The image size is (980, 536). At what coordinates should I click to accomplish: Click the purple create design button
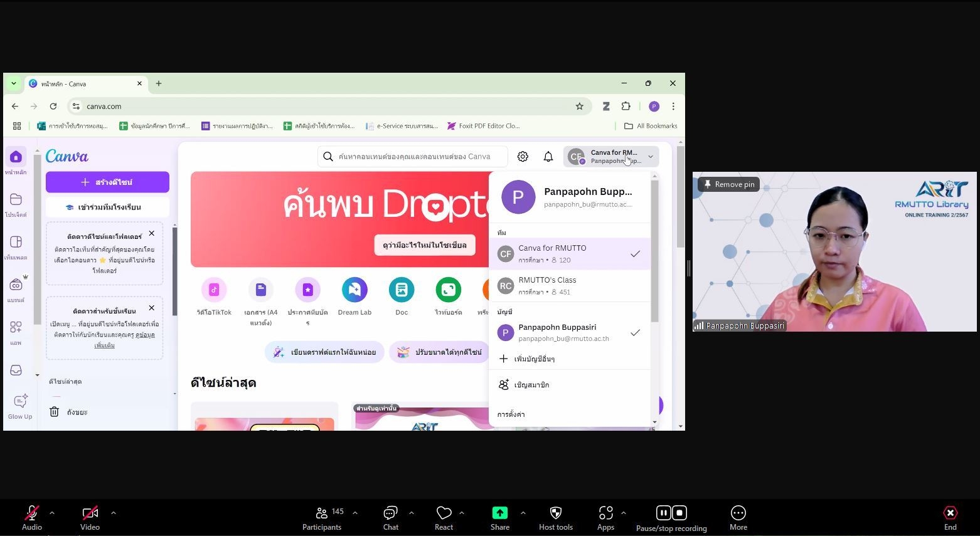point(107,182)
